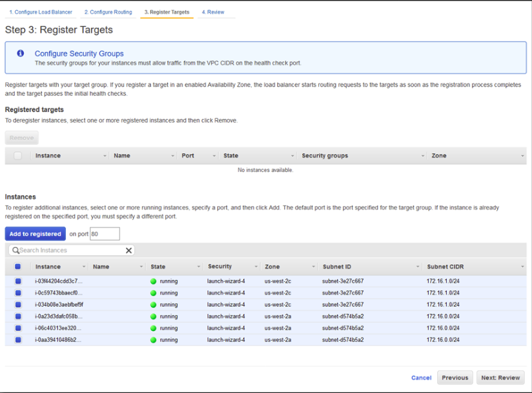Click green running status dot for i-0aa39410486b2

(154, 340)
